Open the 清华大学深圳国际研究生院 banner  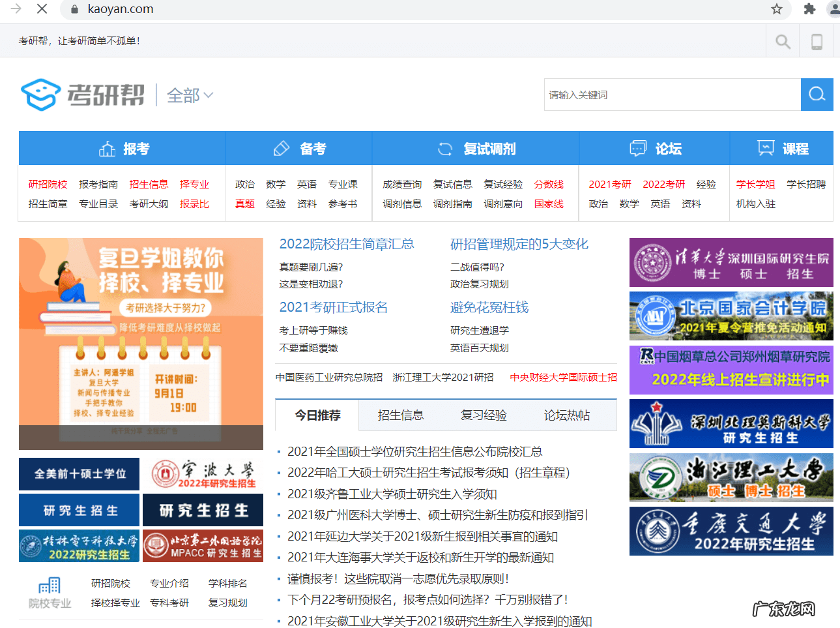pos(731,262)
